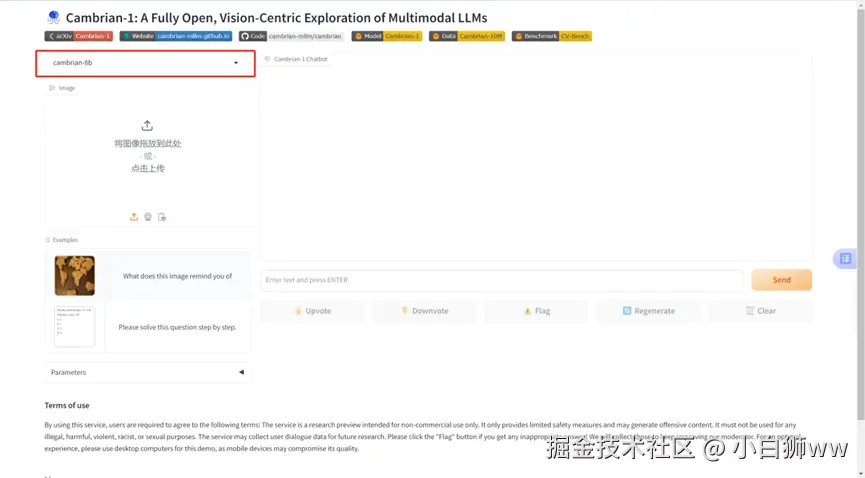Viewport: 865px width, 478px height.
Task: Click the Examples section label
Action: [x=61, y=240]
